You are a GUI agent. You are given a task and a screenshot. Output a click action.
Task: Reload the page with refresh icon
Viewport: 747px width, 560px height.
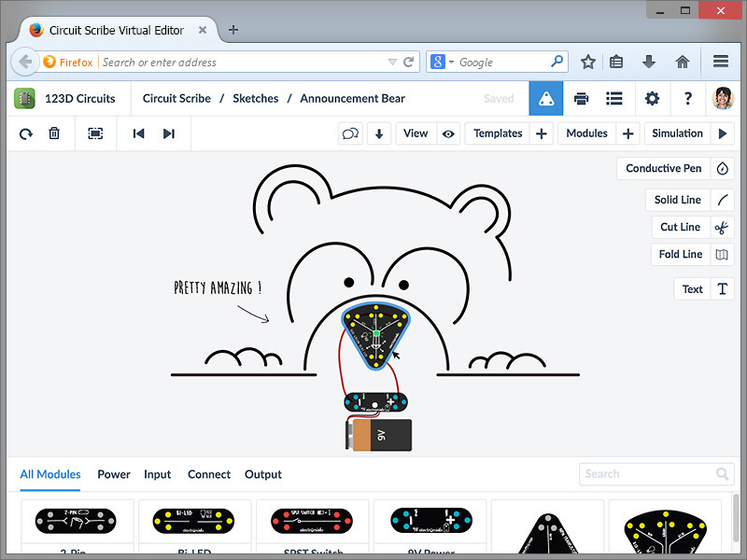[x=408, y=62]
